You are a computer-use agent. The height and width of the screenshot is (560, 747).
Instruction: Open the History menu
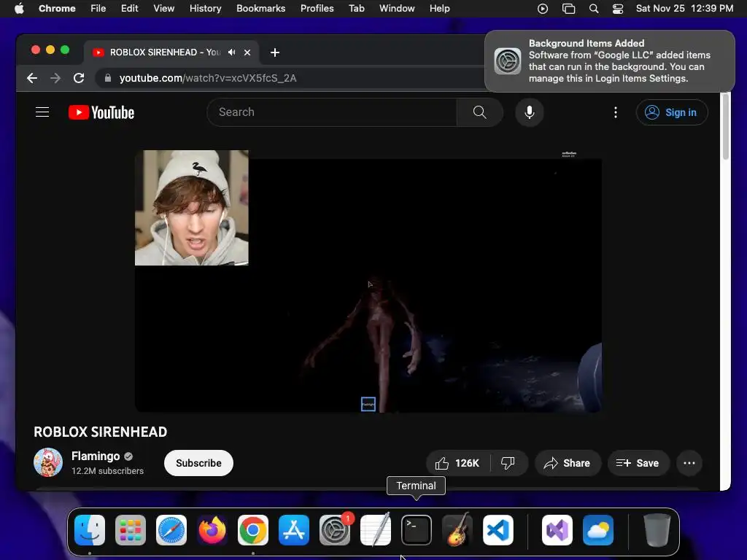tap(205, 9)
